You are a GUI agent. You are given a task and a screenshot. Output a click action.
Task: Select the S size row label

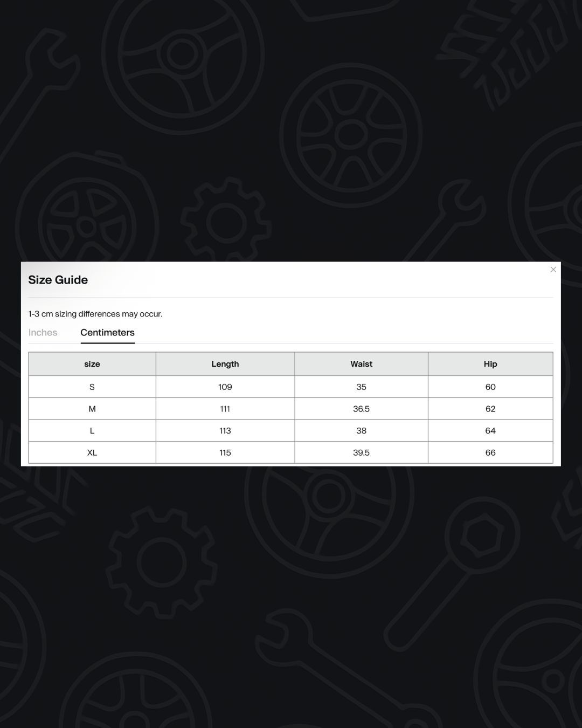point(92,387)
